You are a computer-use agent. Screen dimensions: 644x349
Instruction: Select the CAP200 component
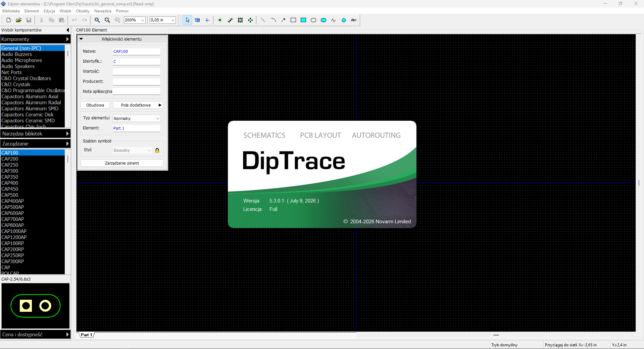coord(33,159)
